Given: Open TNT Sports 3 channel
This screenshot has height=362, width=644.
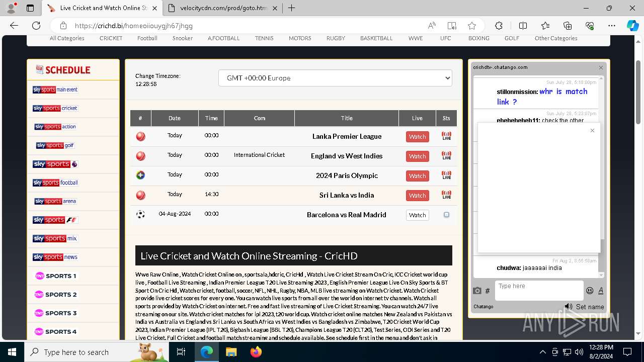Looking at the screenshot, I should [55, 313].
